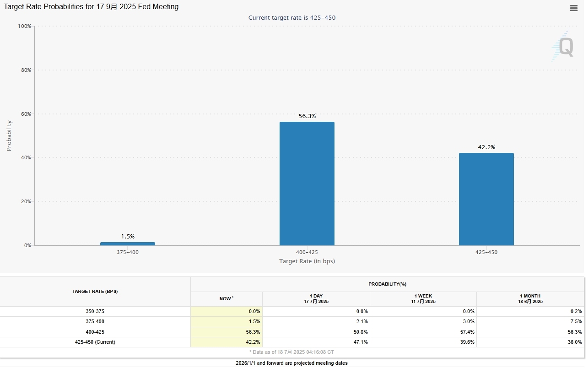Click the '1 DAY 17 7月 2025' column header
Viewport: 588px width, 368px height.
coord(316,299)
